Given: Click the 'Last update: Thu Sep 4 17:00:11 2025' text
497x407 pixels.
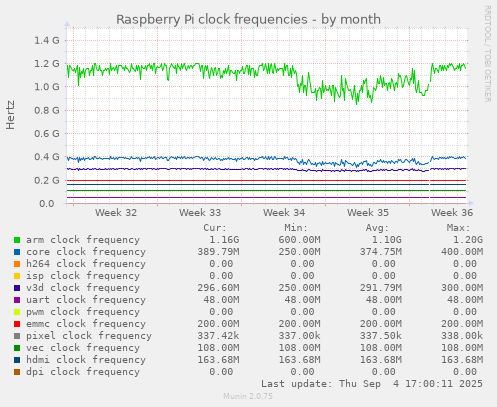Looking at the screenshot, I should click(372, 384).
